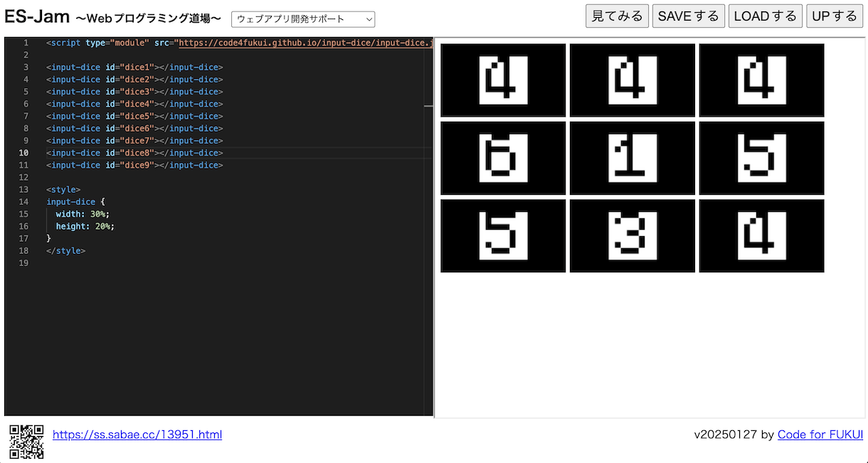Click the SAVEする button
The image size is (868, 463).
pyautogui.click(x=689, y=16)
